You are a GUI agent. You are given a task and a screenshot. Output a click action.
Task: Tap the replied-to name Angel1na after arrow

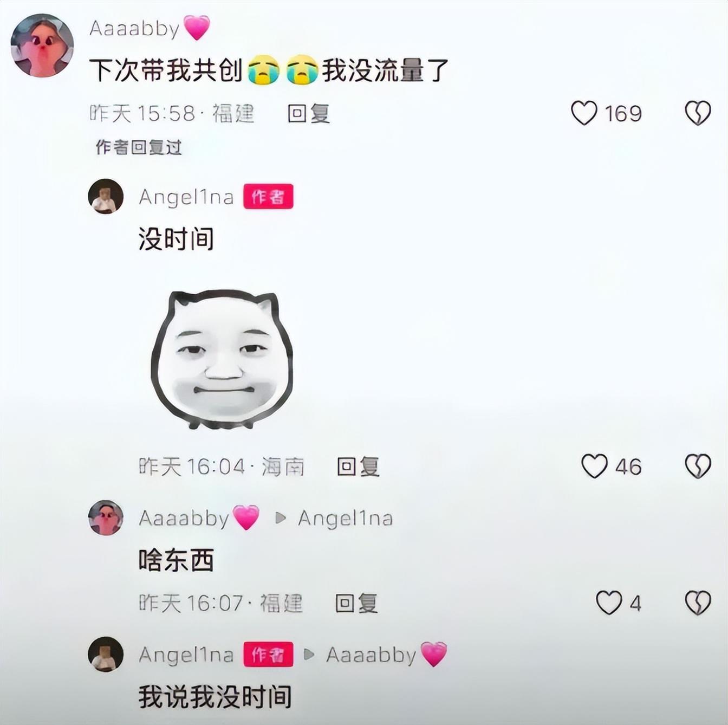[345, 518]
